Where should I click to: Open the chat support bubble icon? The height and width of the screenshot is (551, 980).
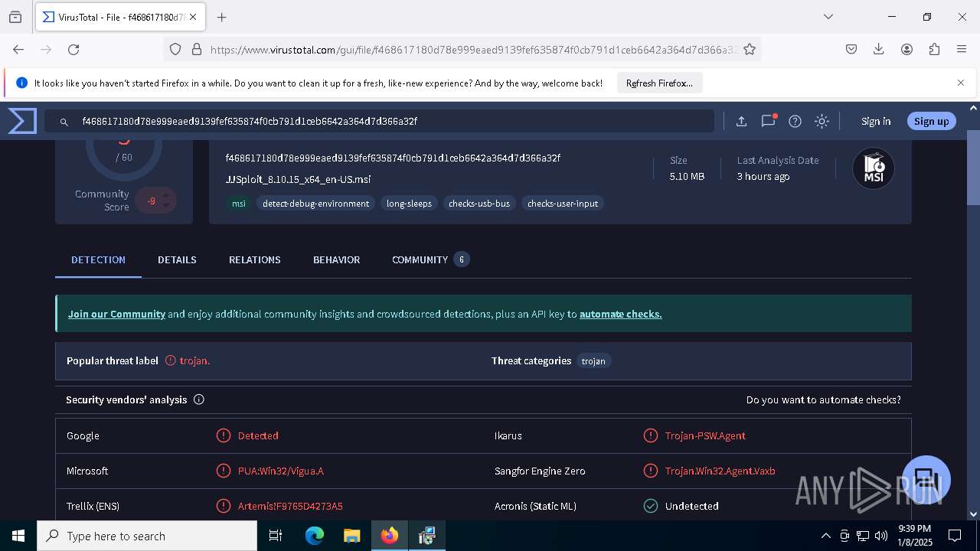926,480
